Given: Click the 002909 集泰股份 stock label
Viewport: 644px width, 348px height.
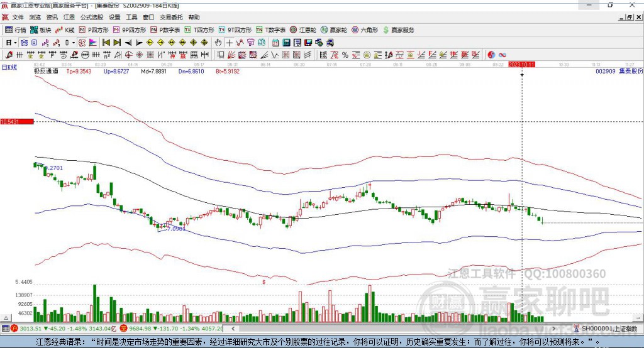Looking at the screenshot, I should pyautogui.click(x=619, y=72).
